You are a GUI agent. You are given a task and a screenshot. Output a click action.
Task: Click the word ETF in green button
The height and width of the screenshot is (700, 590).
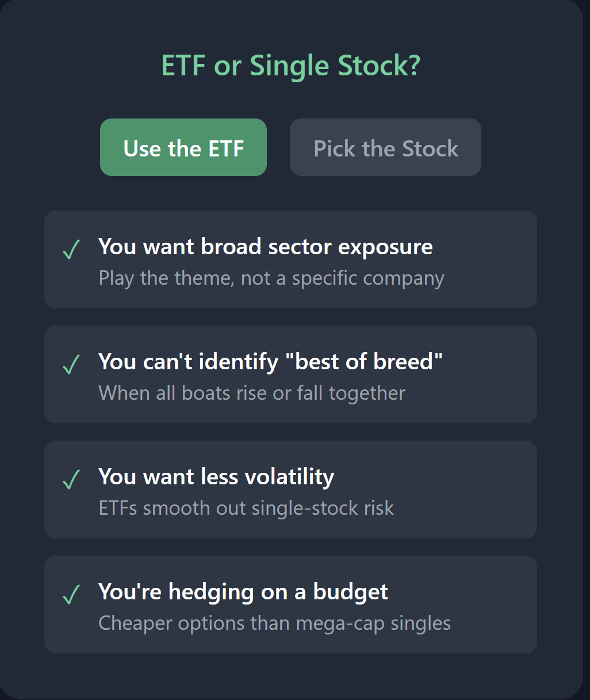coord(226,148)
